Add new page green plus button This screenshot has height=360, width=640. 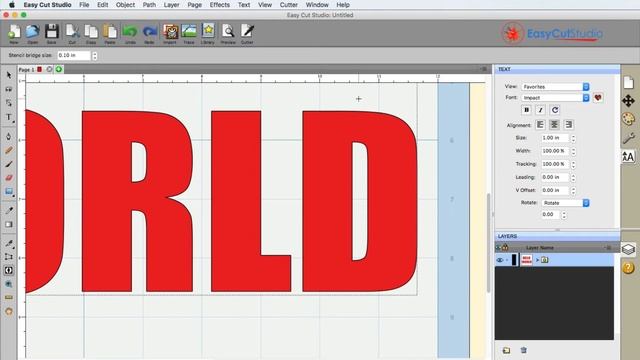59,69
